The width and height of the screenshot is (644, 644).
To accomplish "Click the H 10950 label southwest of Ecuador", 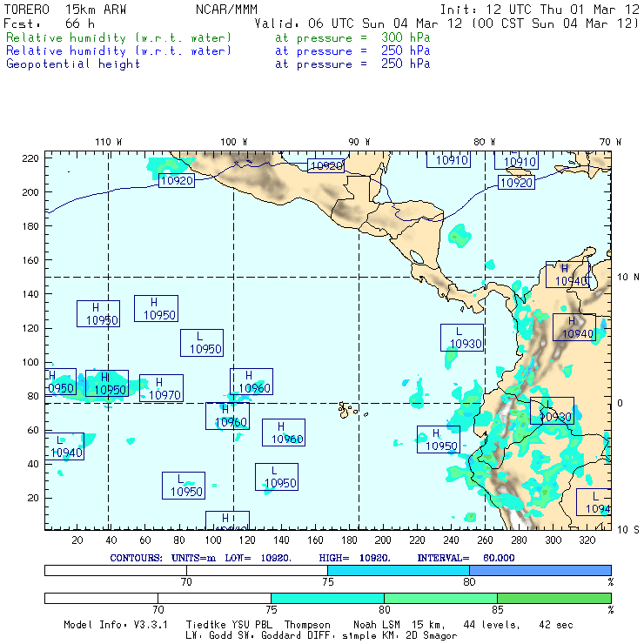I will pos(439,439).
